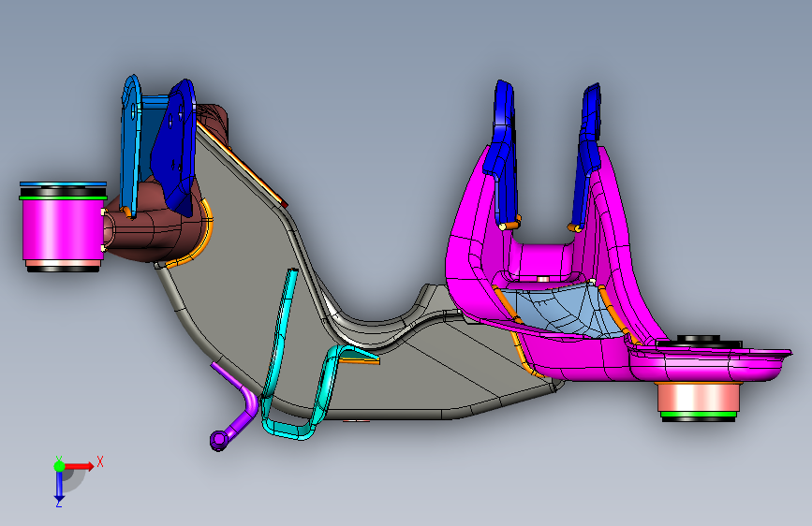Select the light blue meshed surface inside magenta seat

click(565, 310)
